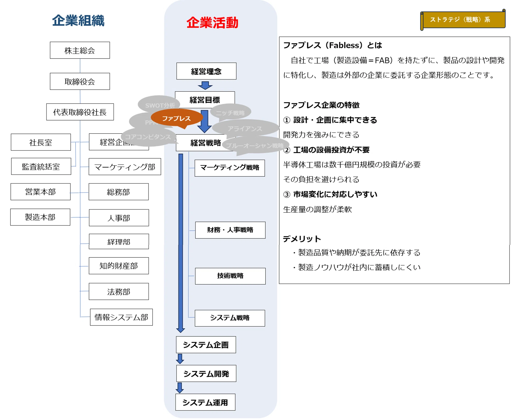Click the 情報システム部 box
The image size is (513, 420).
121,317
